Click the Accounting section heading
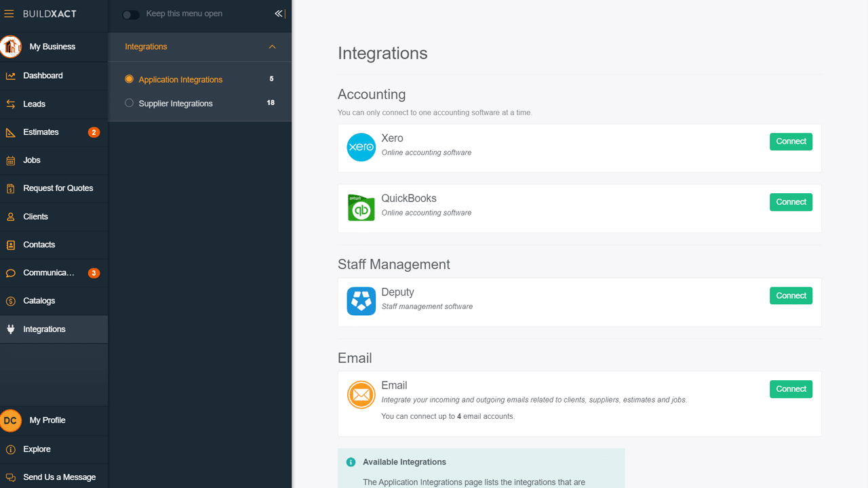 point(372,95)
